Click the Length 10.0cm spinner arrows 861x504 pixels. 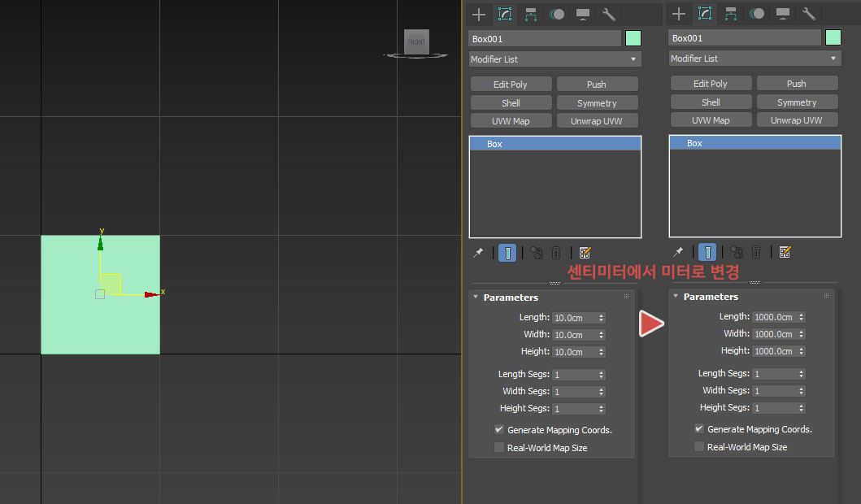click(602, 318)
